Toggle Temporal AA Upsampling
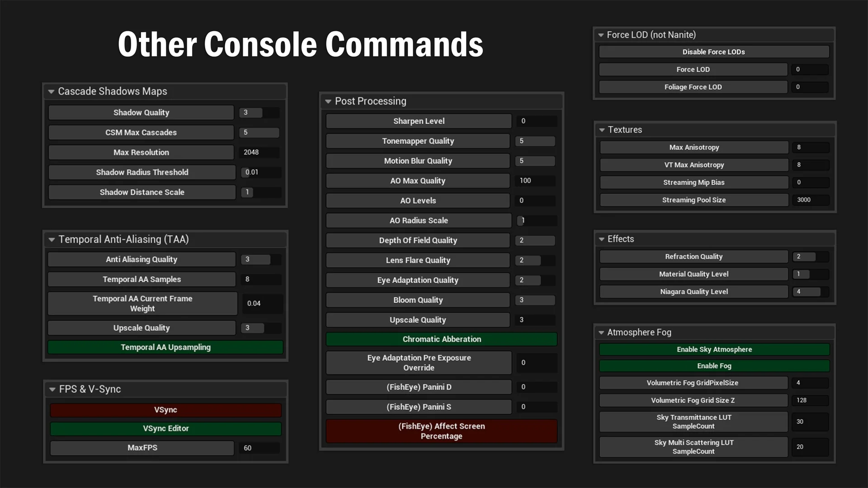868x488 pixels. click(165, 347)
